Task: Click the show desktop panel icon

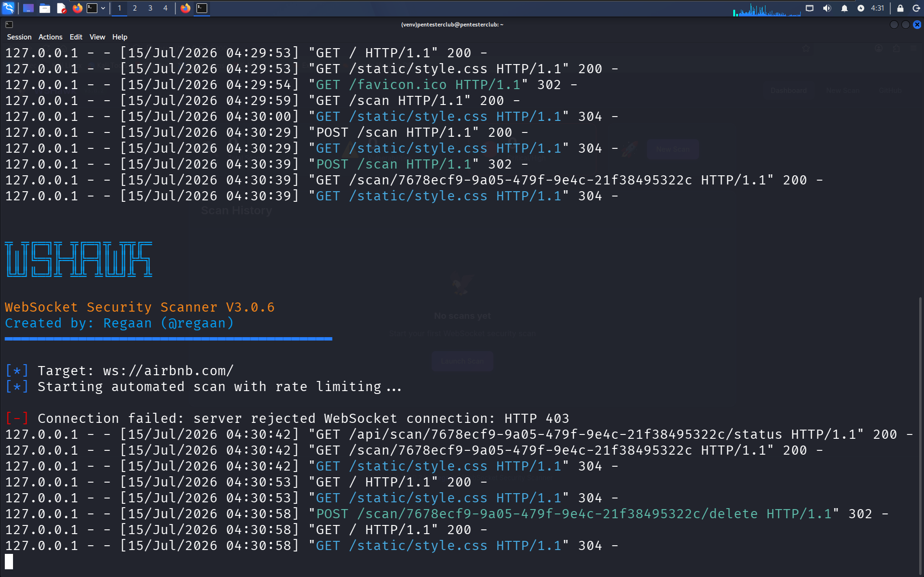Action: pyautogui.click(x=28, y=8)
